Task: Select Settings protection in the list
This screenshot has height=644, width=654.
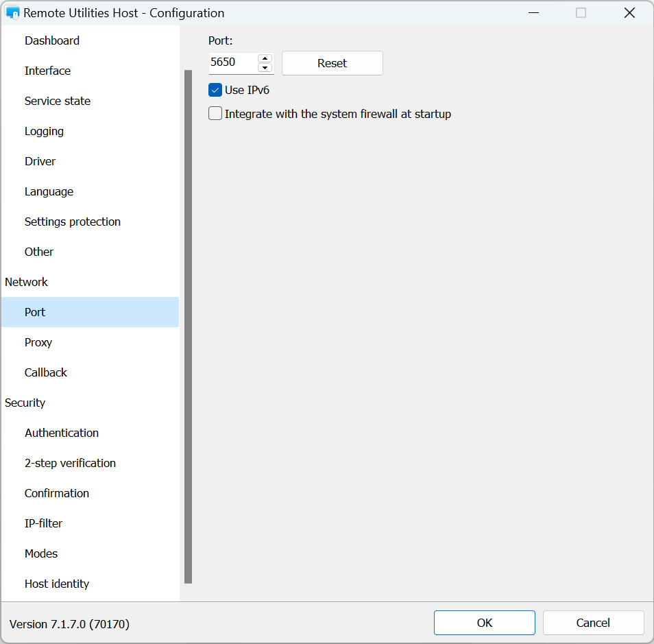Action: tap(90, 222)
